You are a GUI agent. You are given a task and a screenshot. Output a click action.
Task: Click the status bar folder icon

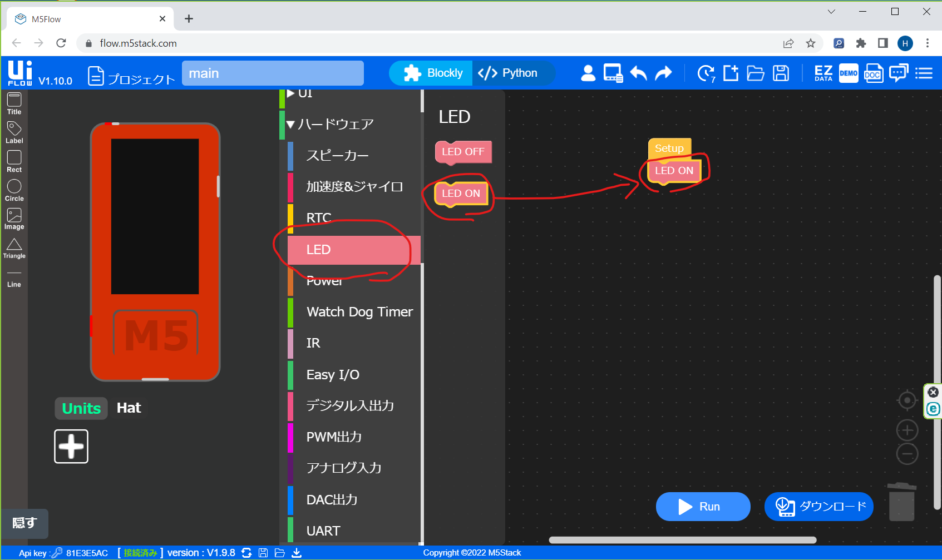[279, 553]
